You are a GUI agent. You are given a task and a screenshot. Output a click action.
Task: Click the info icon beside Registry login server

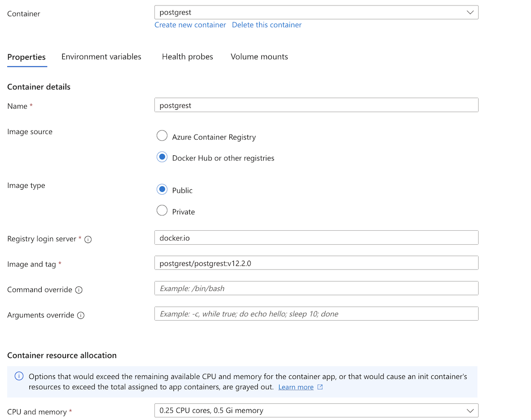(88, 239)
